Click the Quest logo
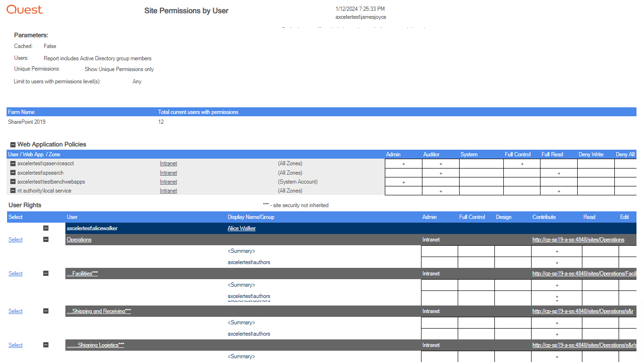The width and height of the screenshot is (644, 362). point(24,9)
